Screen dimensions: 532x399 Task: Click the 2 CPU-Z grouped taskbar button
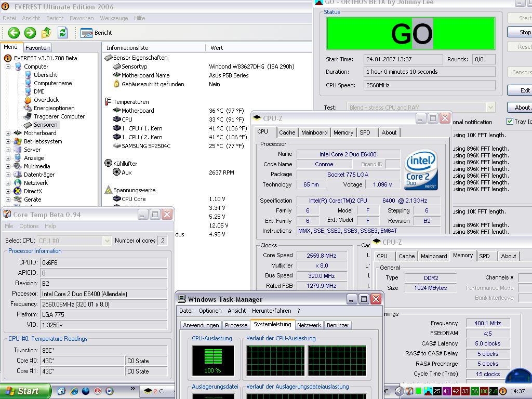(156, 391)
